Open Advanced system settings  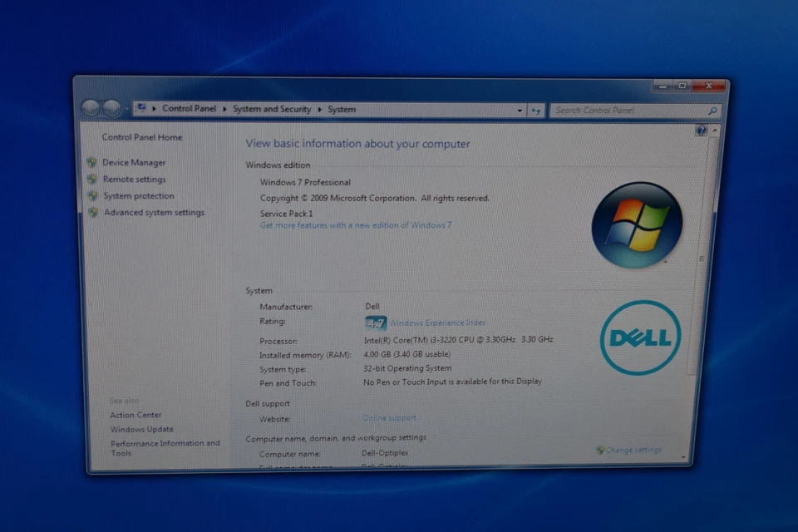pos(154,212)
